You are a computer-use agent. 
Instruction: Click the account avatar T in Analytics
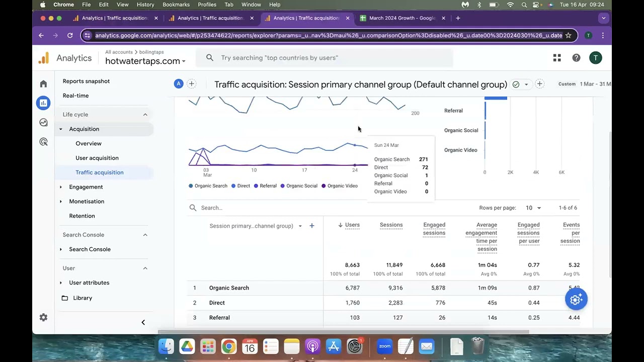coord(596,58)
